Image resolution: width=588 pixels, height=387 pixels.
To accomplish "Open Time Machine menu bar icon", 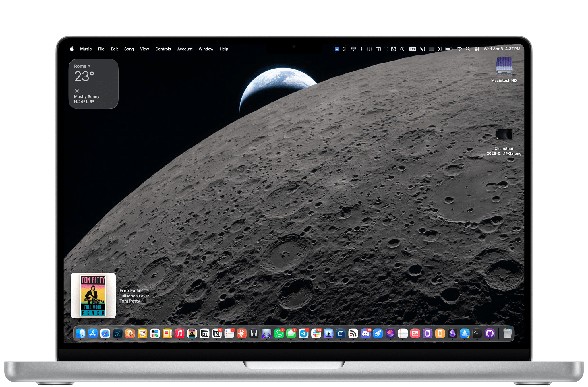I will [402, 49].
